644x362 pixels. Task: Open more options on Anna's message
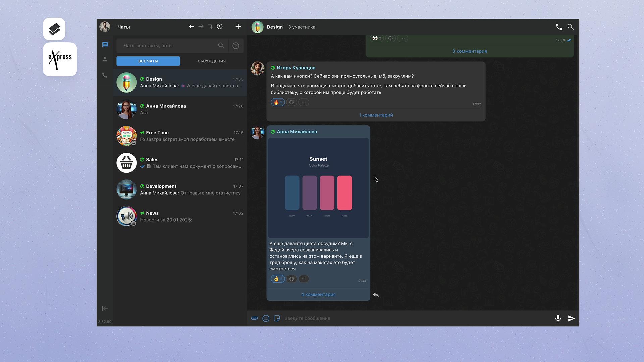(x=304, y=279)
